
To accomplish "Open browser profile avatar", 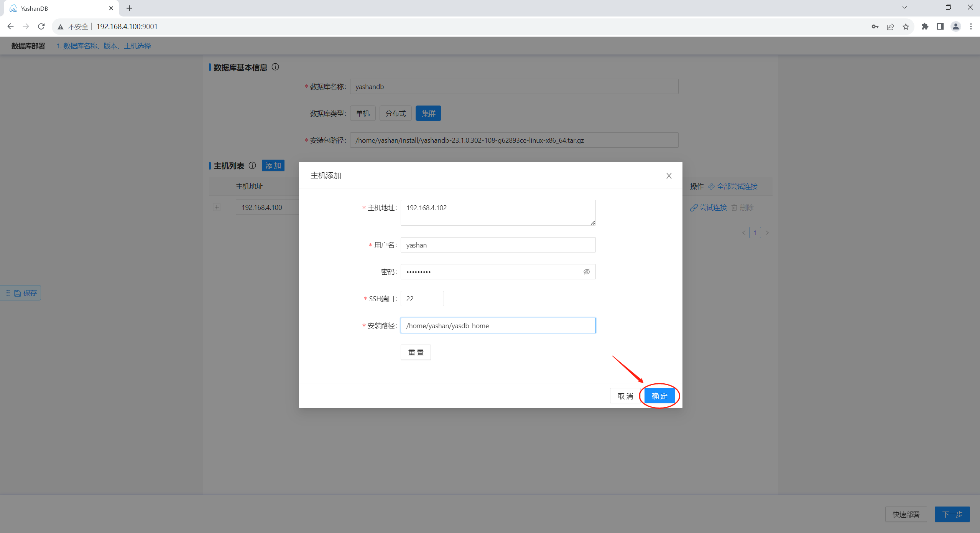I will pos(955,26).
